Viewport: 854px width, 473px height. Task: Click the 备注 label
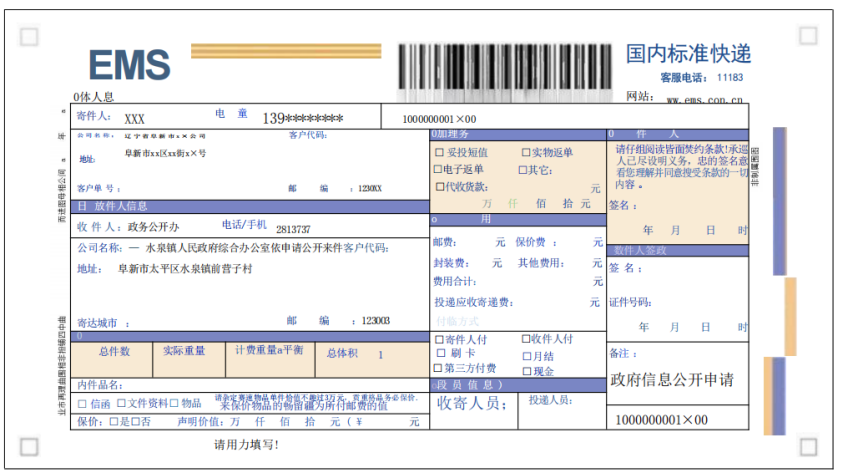coord(623,354)
